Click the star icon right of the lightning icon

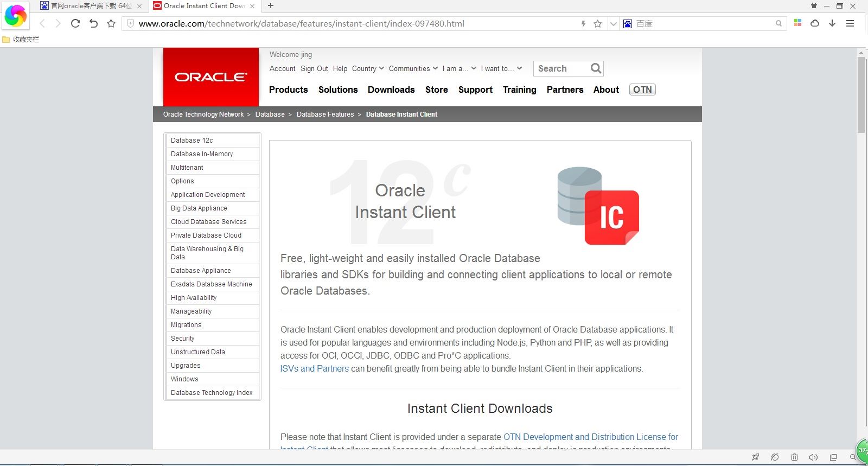pyautogui.click(x=598, y=24)
